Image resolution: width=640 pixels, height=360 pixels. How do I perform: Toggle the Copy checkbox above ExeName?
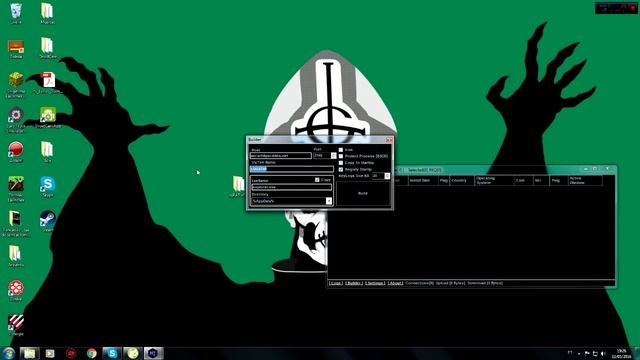[x=317, y=180]
